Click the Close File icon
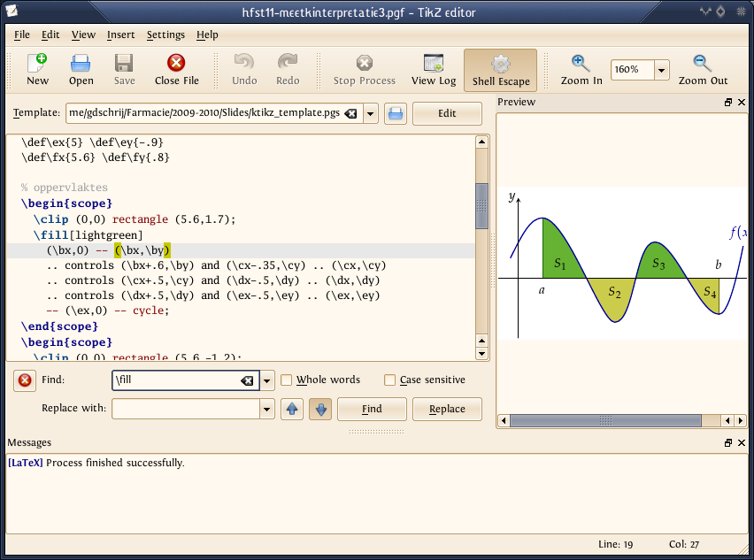754x560 pixels. 176,70
